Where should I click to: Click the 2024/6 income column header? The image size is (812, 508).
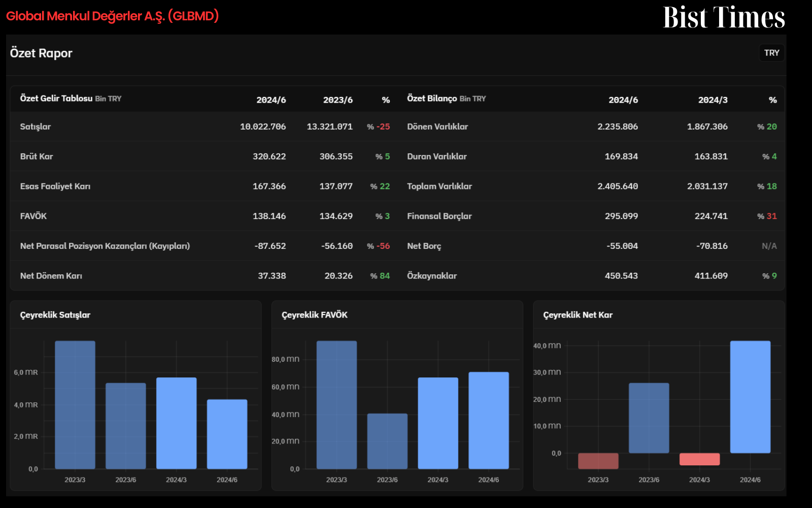[271, 100]
